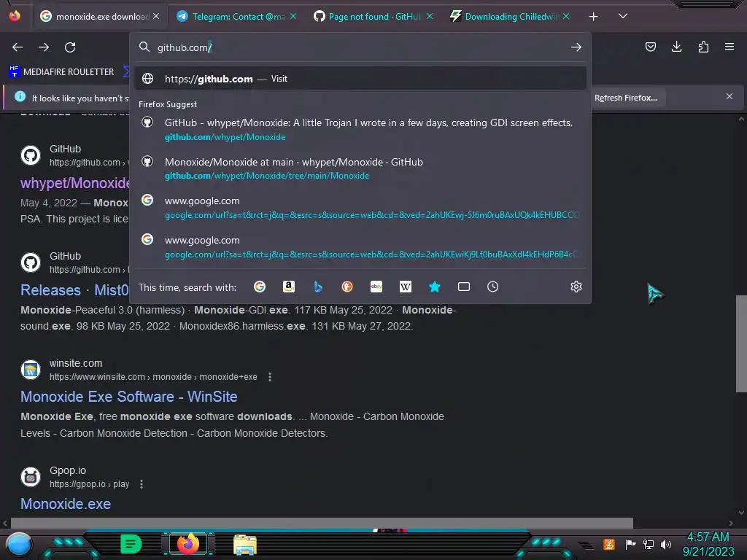Click the network tray icon
Image resolution: width=747 pixels, height=560 pixels.
click(649, 544)
